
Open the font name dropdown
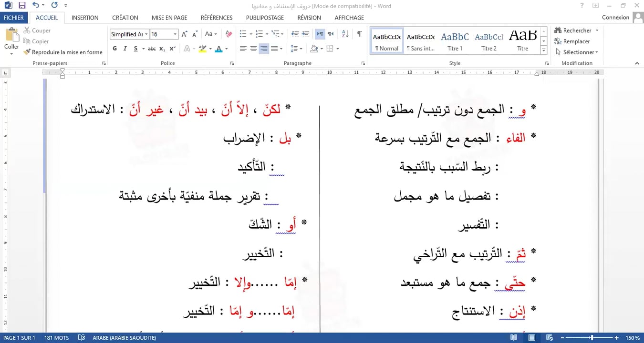pyautogui.click(x=146, y=34)
